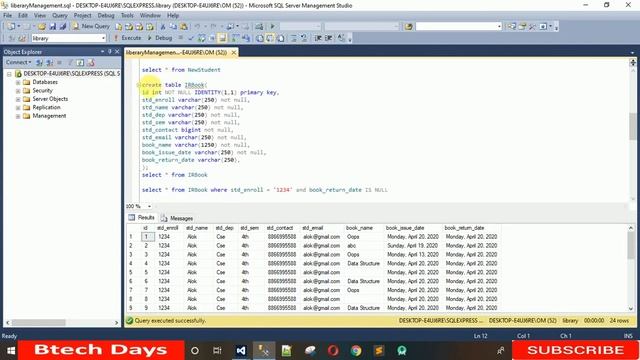Expand the Replication folder

[x=18, y=108]
